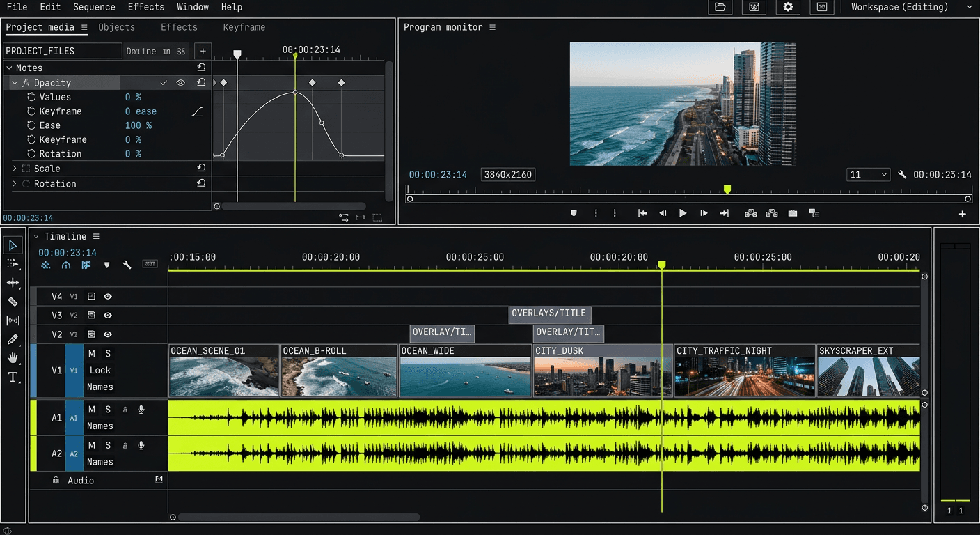Open the settings gear icon
Image resolution: width=980 pixels, height=535 pixels.
[788, 7]
